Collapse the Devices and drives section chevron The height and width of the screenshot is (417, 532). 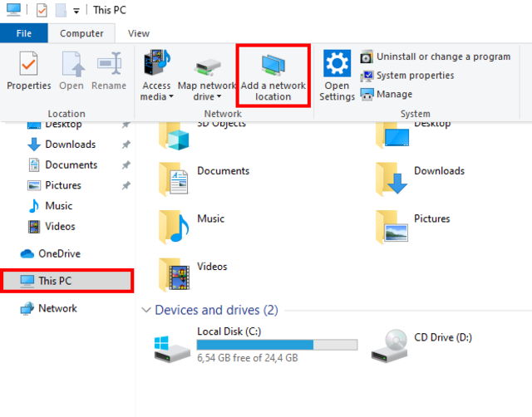point(146,310)
